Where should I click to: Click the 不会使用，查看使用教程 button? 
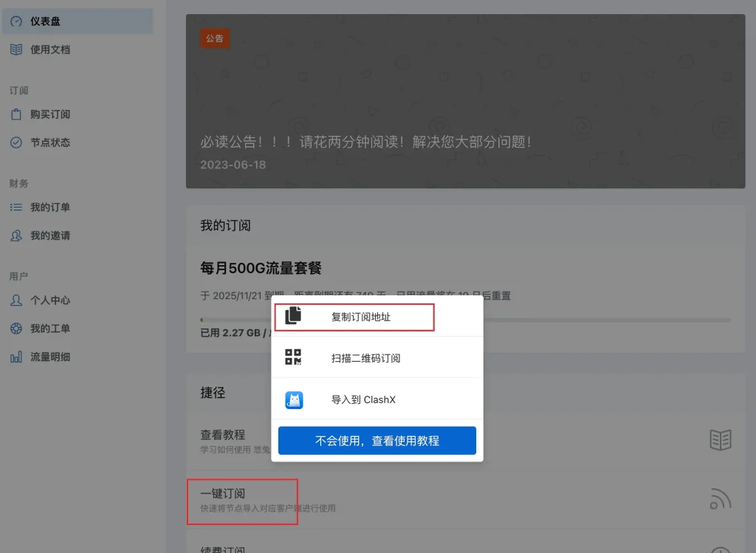[x=377, y=440]
